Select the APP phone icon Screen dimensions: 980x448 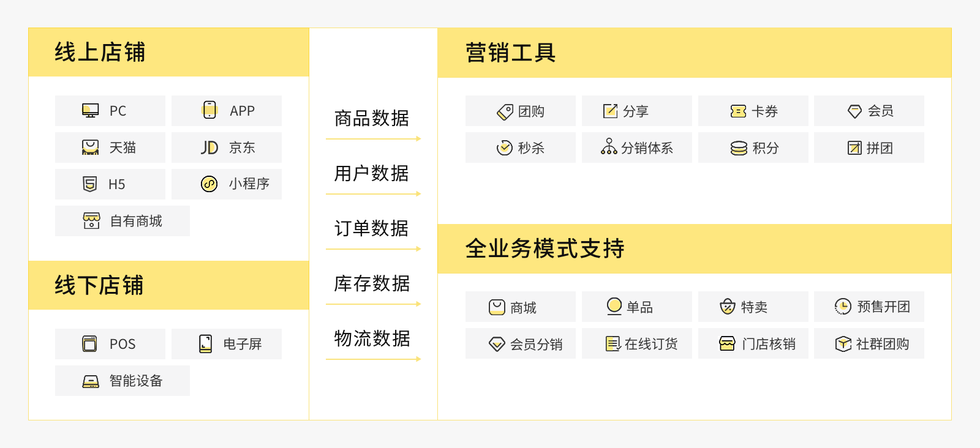209,110
